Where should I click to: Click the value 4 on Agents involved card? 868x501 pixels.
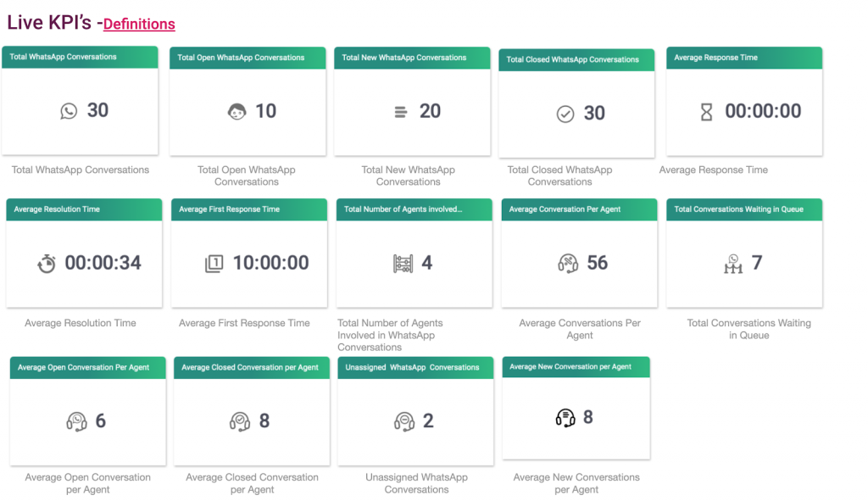427,263
